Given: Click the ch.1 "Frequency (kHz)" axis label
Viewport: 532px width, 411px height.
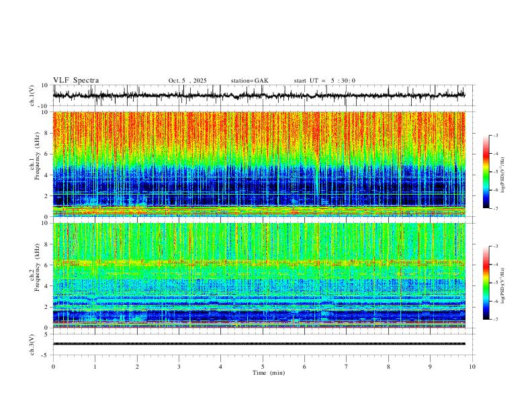Looking at the screenshot, I should pos(38,156).
